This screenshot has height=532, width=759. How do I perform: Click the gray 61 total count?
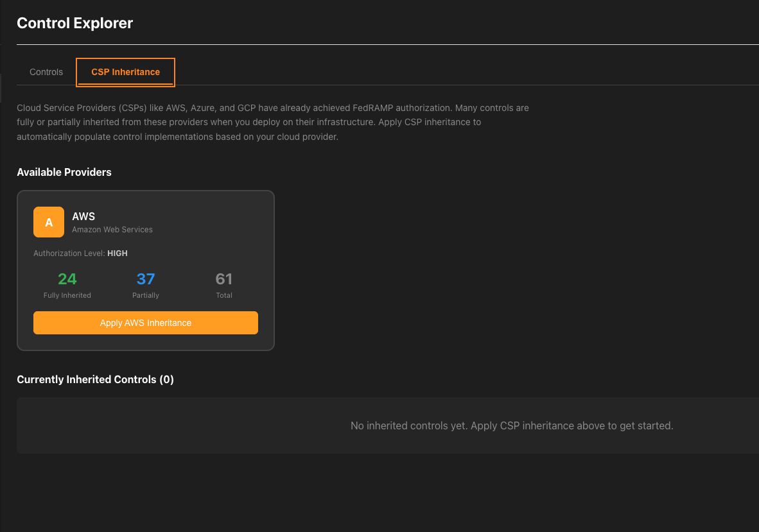pos(224,279)
